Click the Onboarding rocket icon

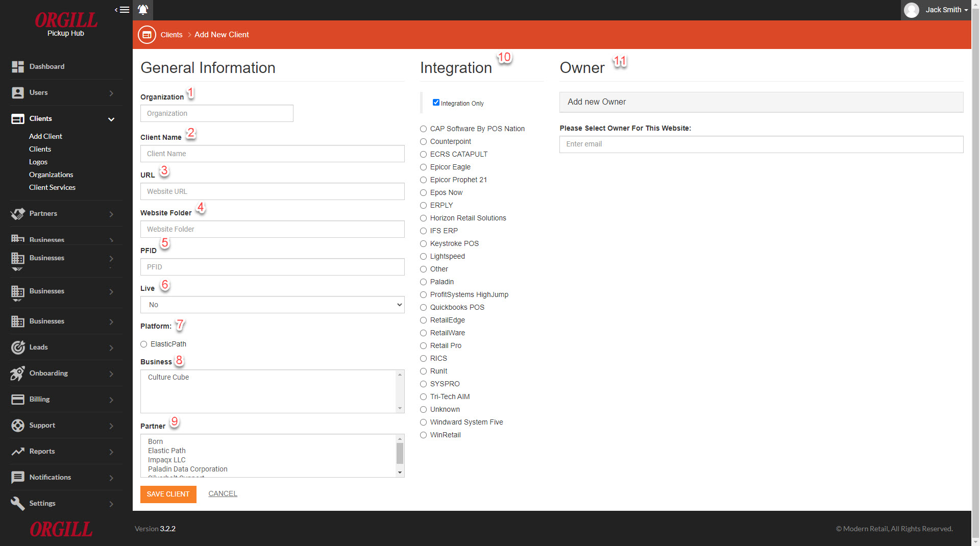point(18,373)
